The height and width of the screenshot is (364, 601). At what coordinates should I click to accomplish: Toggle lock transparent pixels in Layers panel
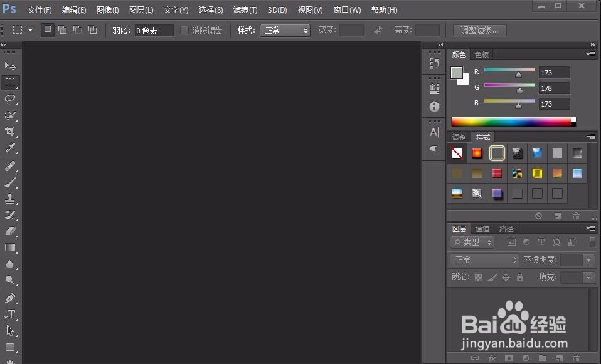tap(479, 277)
